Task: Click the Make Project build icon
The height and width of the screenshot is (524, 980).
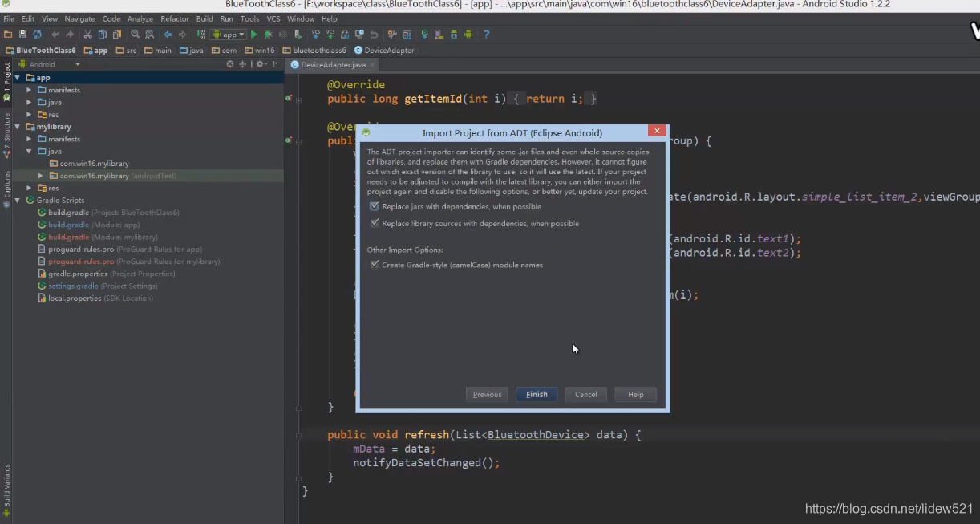Action: [200, 35]
